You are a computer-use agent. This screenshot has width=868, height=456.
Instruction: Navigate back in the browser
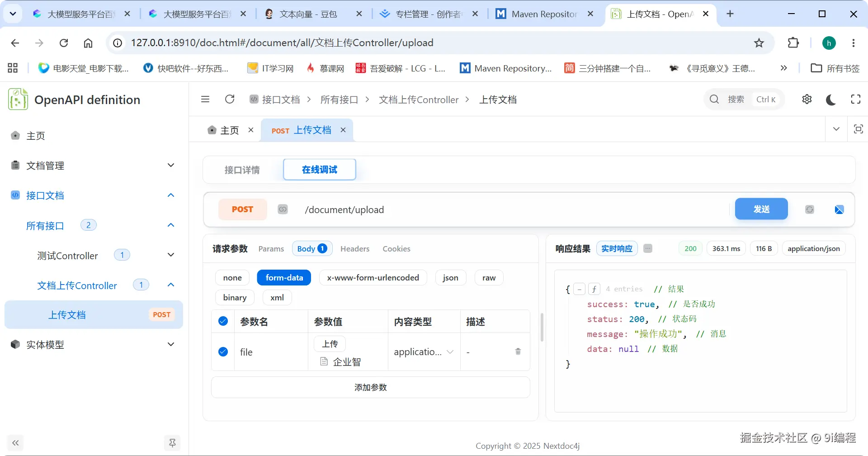[15, 43]
